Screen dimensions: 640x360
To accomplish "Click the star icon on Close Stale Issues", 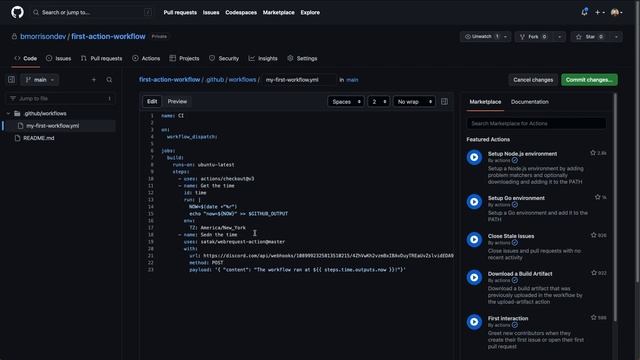I will click(593, 235).
